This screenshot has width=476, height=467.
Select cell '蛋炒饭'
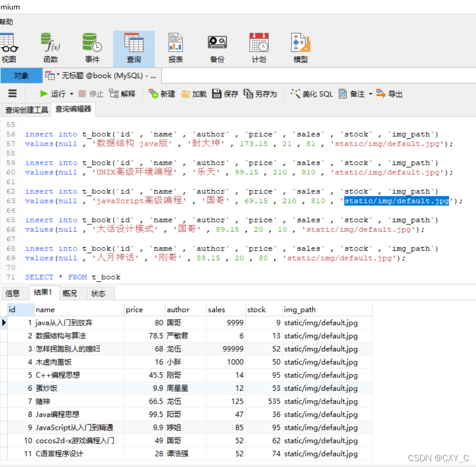79,388
